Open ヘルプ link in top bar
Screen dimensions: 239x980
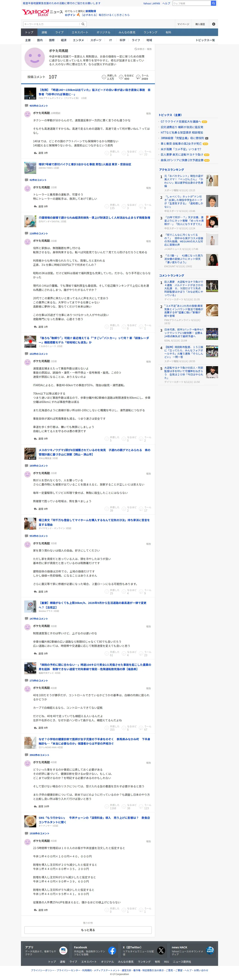(166, 3)
